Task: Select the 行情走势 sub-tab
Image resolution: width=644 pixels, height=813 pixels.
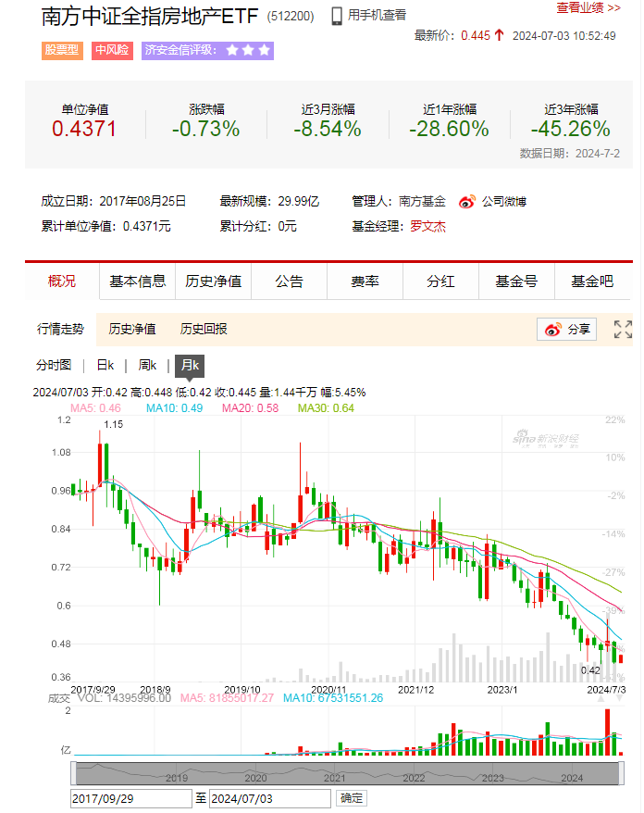Action: [61, 330]
